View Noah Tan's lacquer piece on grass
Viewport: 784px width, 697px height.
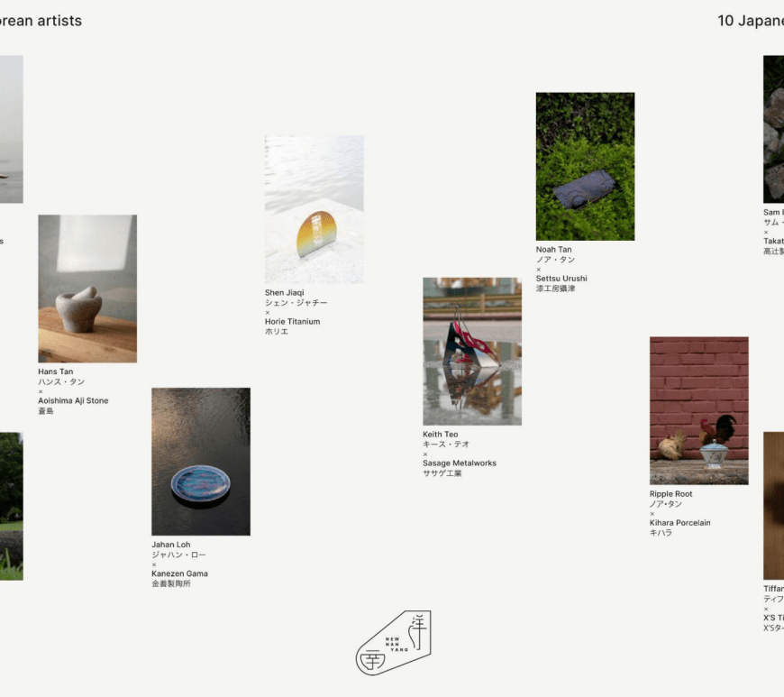point(585,166)
